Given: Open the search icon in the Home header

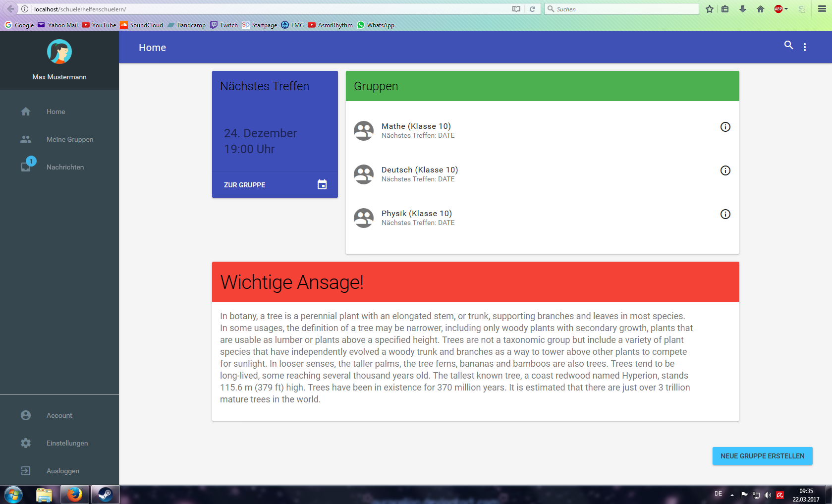Looking at the screenshot, I should click(788, 45).
